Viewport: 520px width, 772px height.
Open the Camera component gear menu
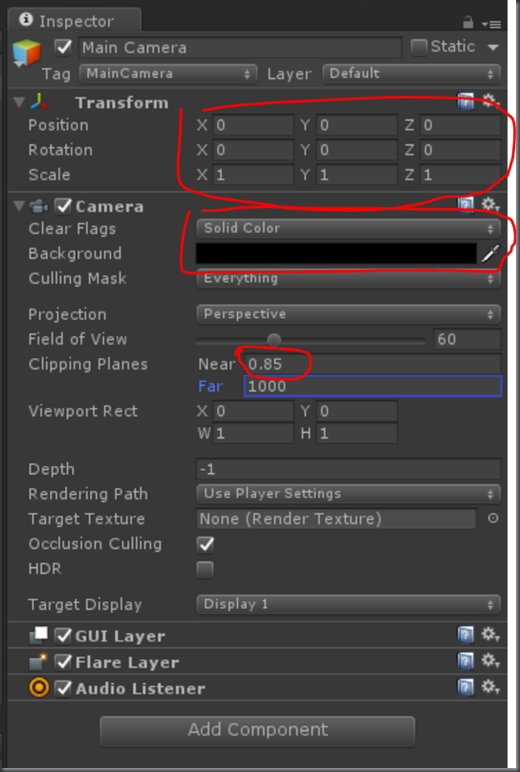490,204
